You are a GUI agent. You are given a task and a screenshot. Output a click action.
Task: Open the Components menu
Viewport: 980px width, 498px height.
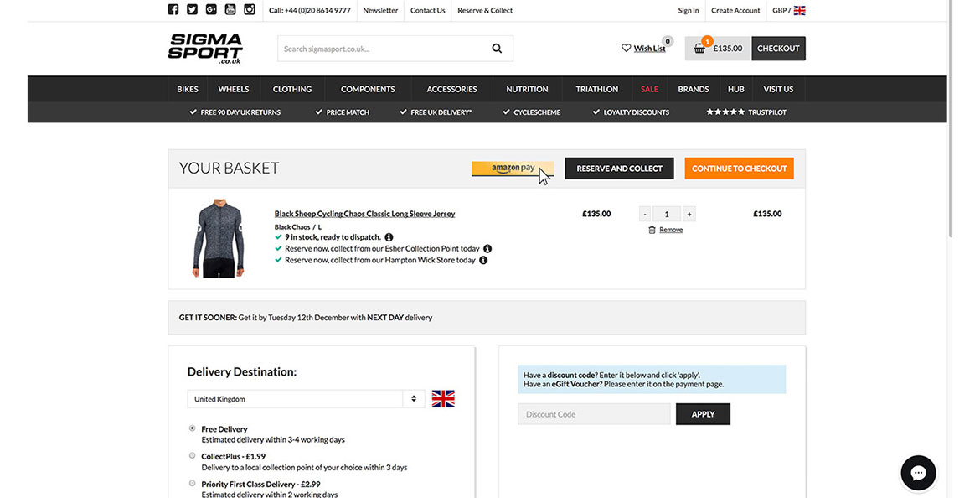[368, 89]
